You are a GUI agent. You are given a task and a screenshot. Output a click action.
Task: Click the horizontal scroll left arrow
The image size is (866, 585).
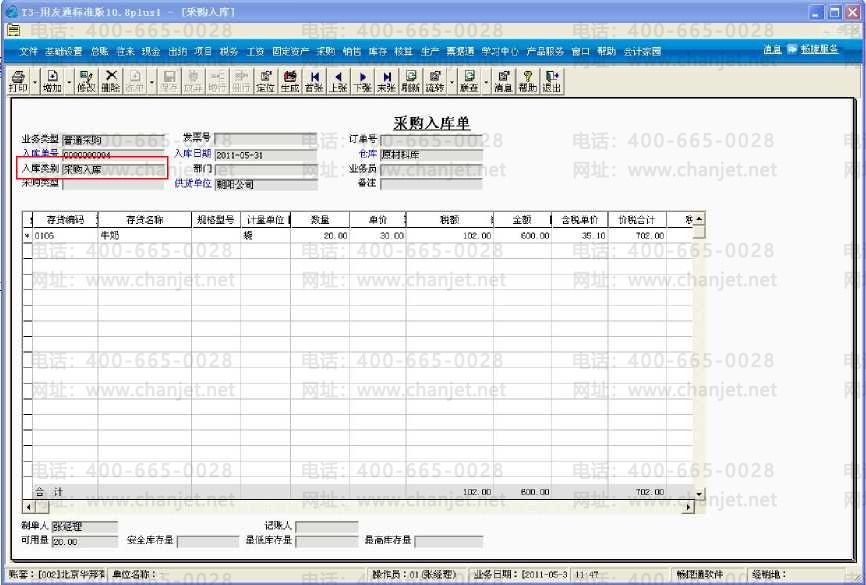tap(29, 507)
